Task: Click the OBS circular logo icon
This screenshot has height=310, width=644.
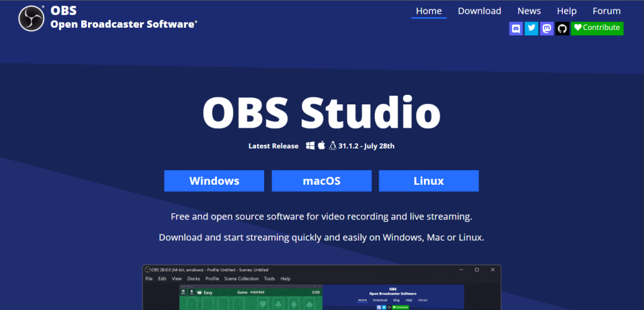Action: click(x=30, y=18)
